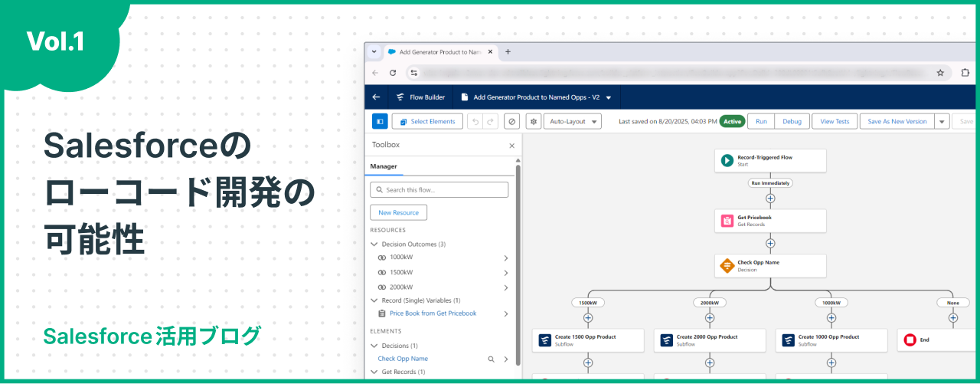Undo the last change
The image size is (980, 384).
(x=475, y=121)
